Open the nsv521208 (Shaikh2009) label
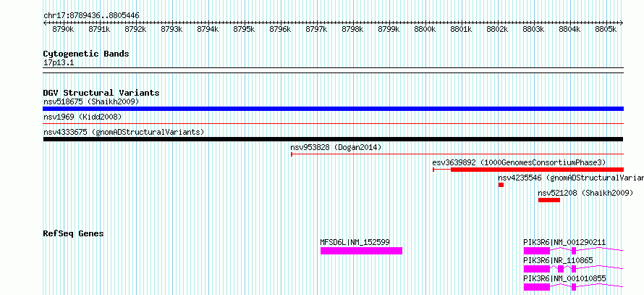 pos(585,193)
